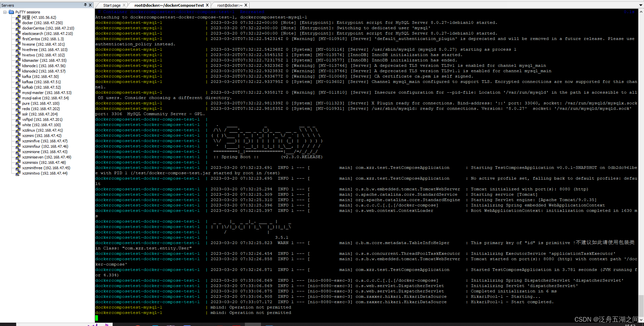Click session icon for hivethree
The width and height of the screenshot is (644, 326).
pos(18,50)
